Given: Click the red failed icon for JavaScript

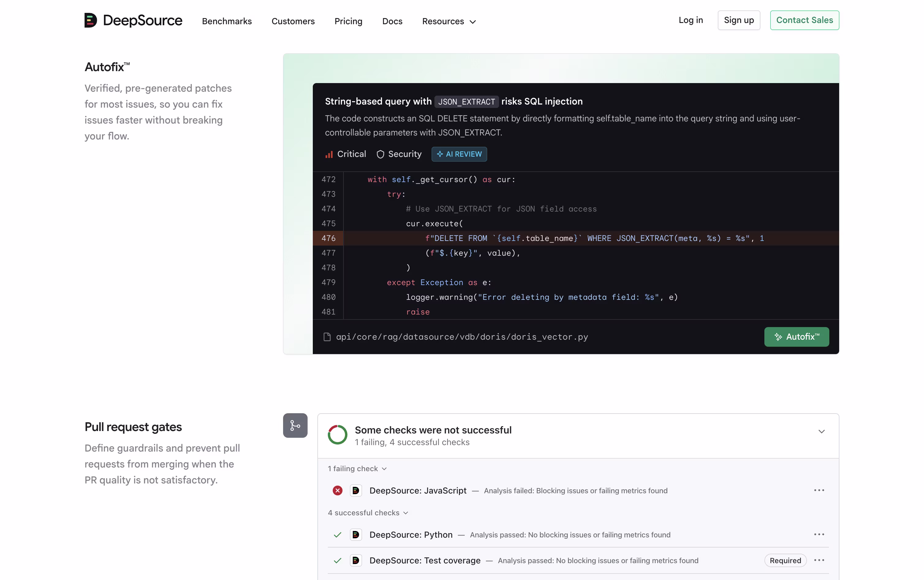Looking at the screenshot, I should (x=337, y=490).
